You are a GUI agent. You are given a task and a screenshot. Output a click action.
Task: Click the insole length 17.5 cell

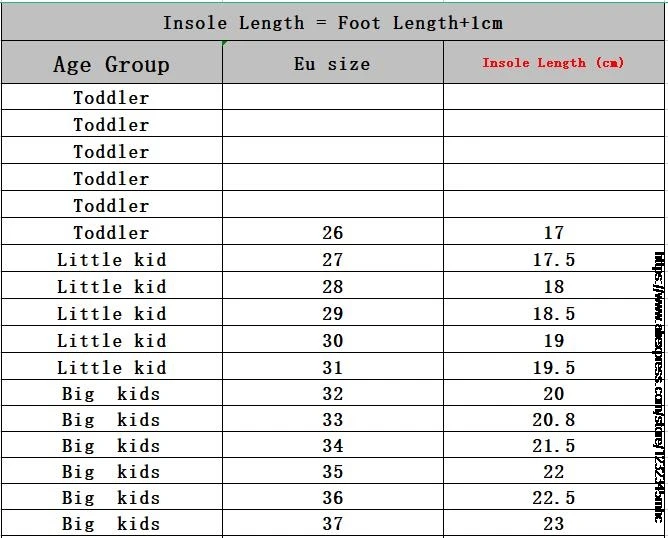point(553,260)
